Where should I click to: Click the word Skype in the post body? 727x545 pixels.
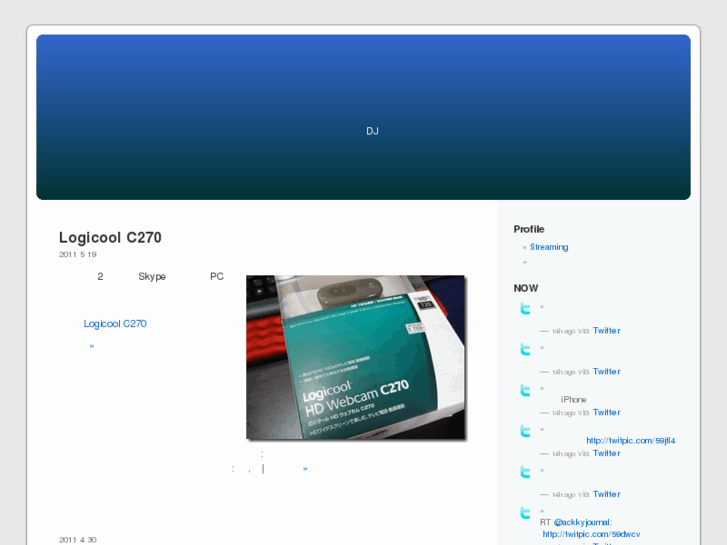[x=152, y=276]
